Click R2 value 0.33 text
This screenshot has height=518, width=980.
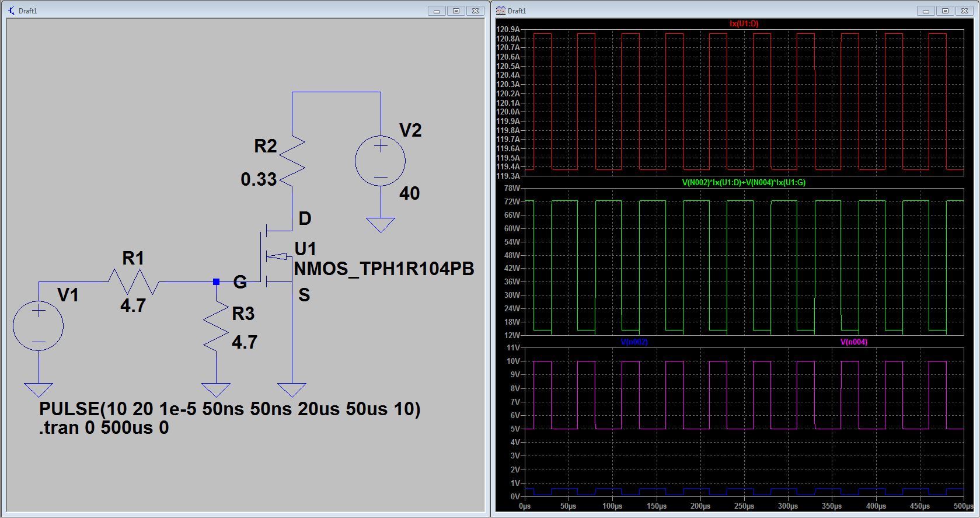(259, 179)
